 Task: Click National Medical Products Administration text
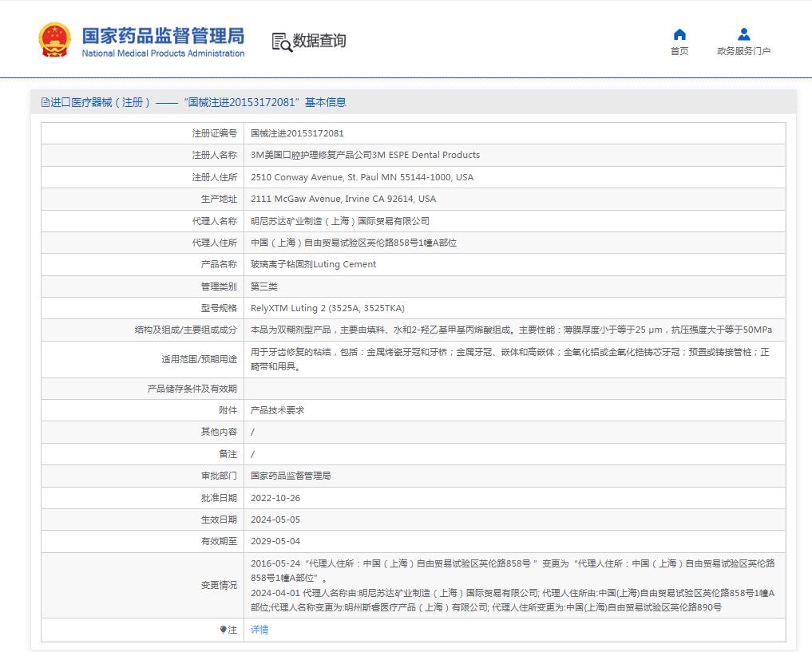coord(163,53)
